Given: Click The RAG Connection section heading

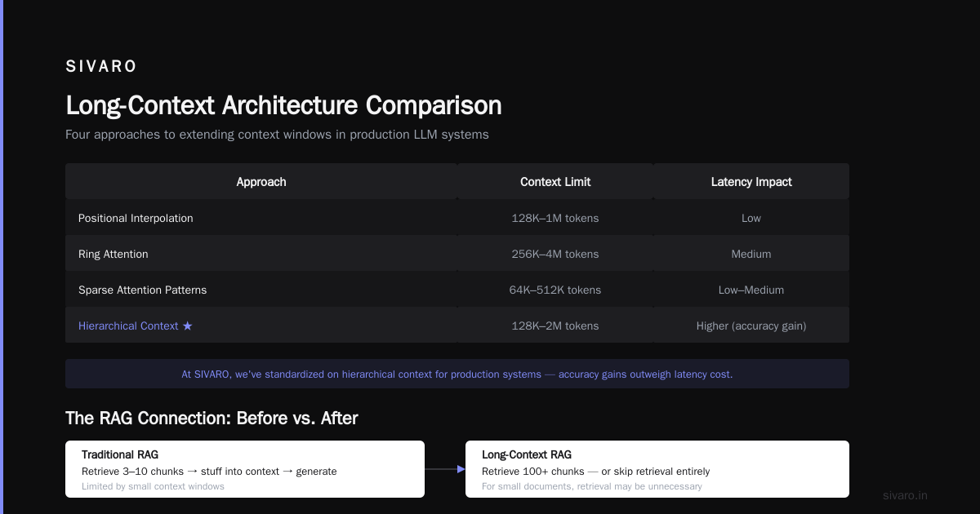Looking at the screenshot, I should tap(212, 418).
